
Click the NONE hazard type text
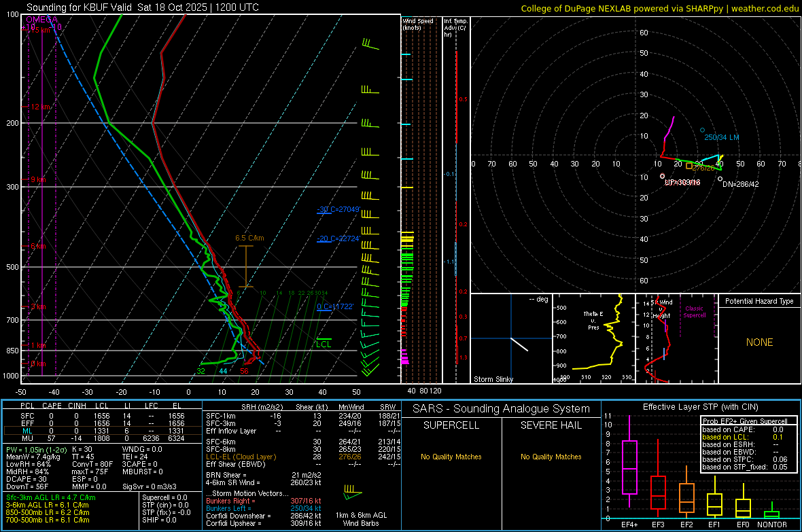coord(759,342)
